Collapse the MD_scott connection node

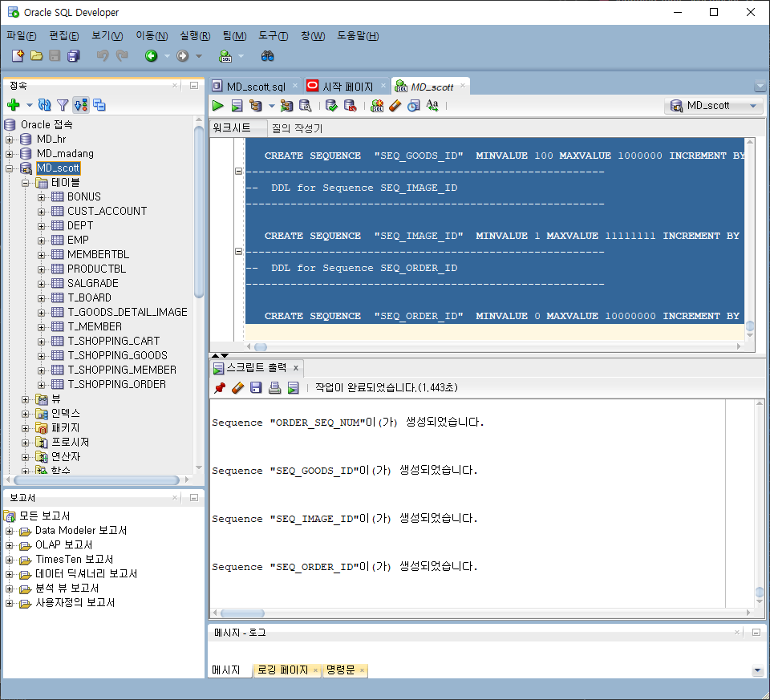(9, 168)
